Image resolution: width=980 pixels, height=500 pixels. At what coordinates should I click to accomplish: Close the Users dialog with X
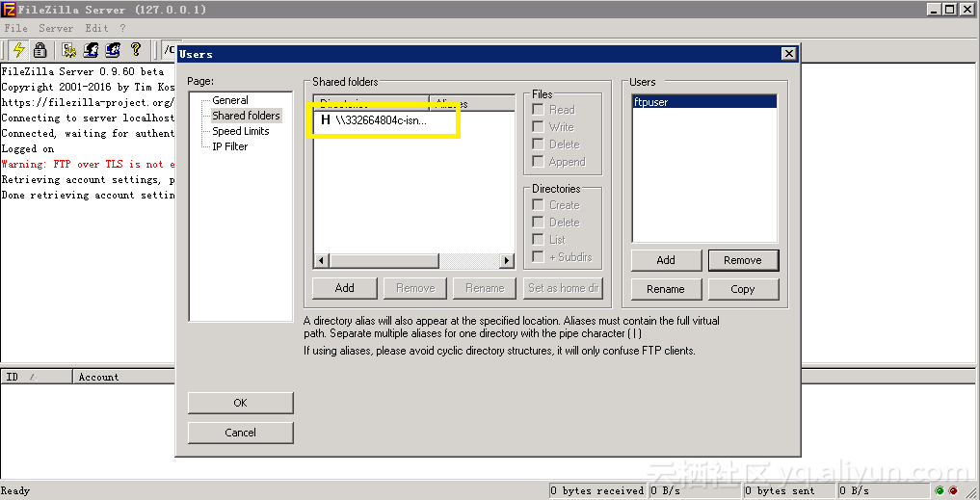[x=789, y=54]
